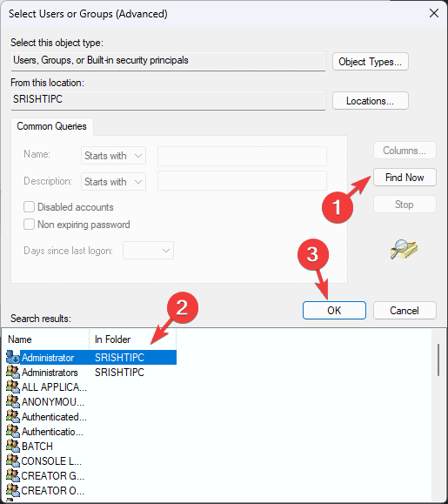Toggle the Non expiring password checkbox
The width and height of the screenshot is (448, 504).
coord(29,224)
